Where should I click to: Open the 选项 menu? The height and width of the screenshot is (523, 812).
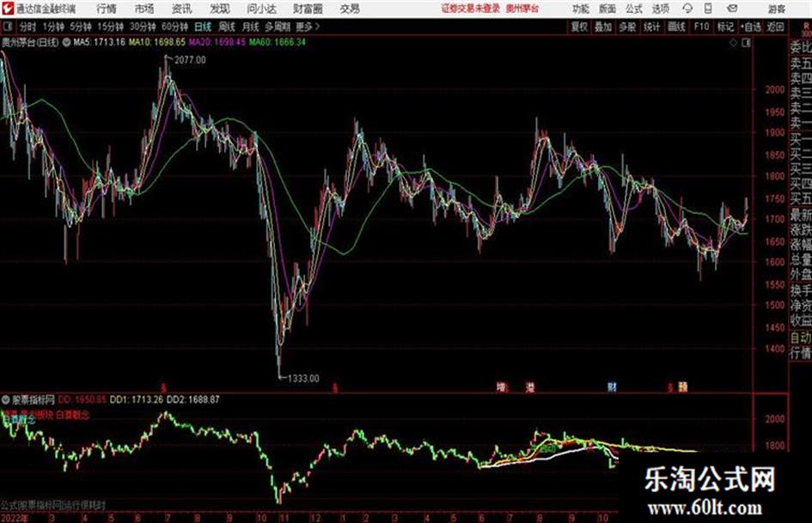tap(660, 9)
